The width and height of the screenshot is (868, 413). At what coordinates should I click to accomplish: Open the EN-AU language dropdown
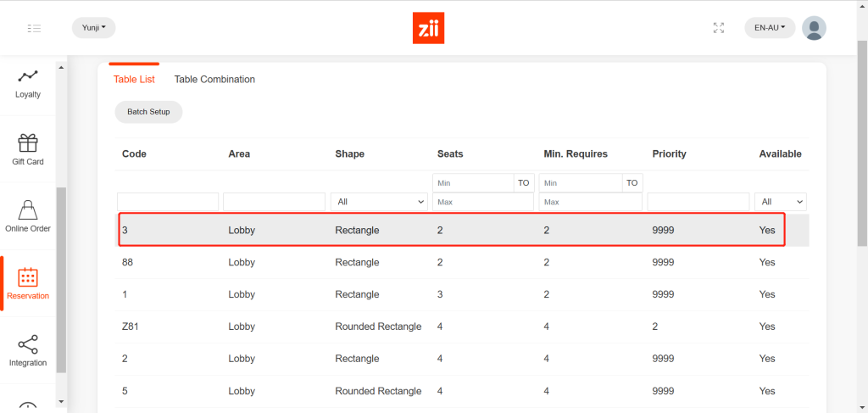tap(770, 28)
